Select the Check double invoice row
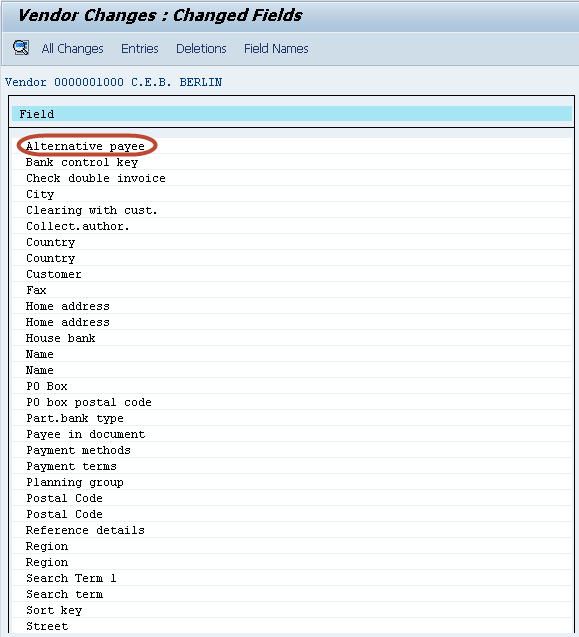This screenshot has height=637, width=579. tap(292, 178)
